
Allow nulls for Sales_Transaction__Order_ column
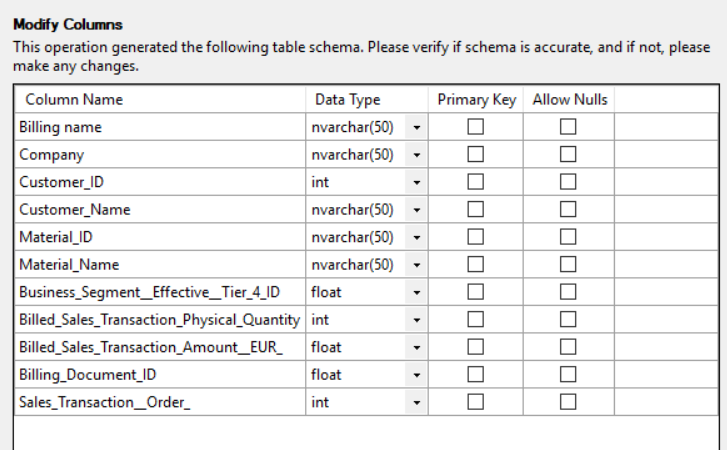568,402
